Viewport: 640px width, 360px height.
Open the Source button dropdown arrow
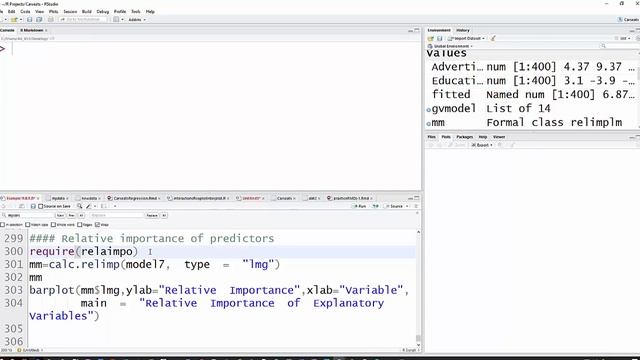point(407,206)
